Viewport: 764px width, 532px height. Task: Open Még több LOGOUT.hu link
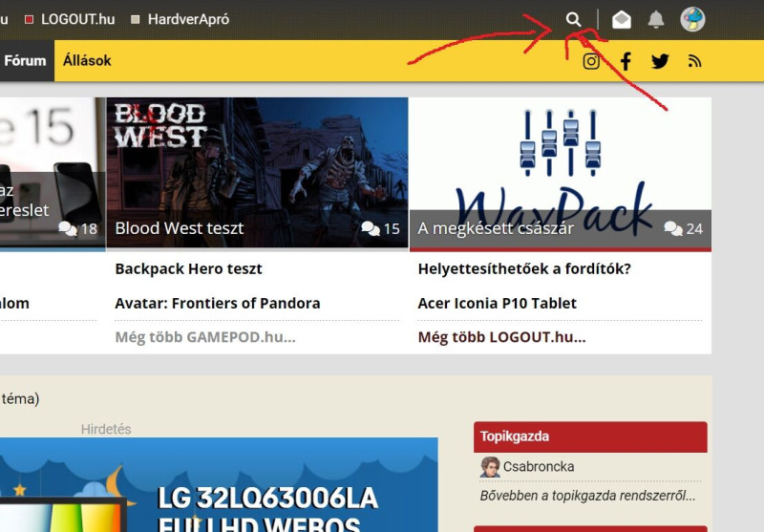pyautogui.click(x=502, y=337)
